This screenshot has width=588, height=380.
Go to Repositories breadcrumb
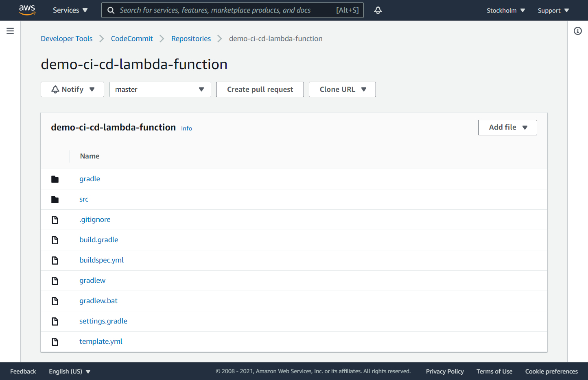[x=191, y=39]
